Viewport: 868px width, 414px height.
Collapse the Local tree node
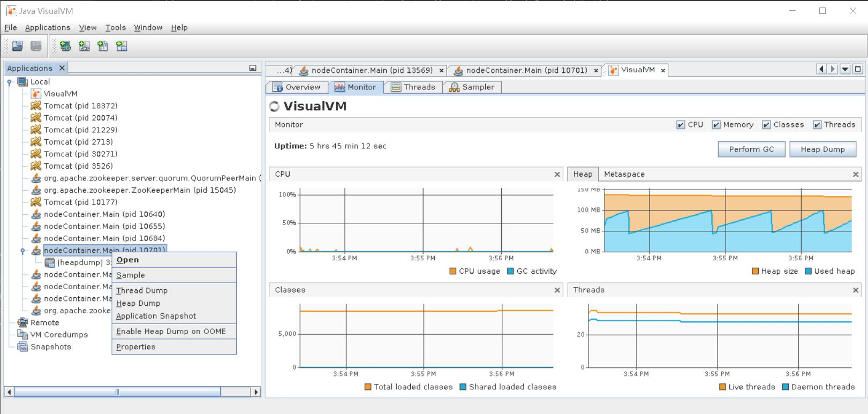(9, 82)
